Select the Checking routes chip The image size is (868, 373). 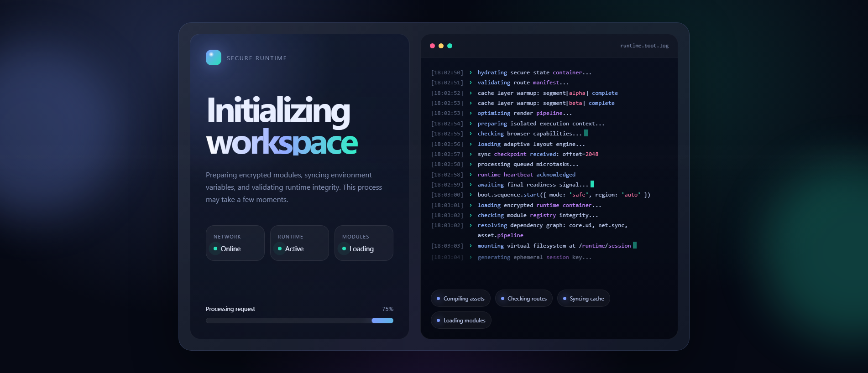point(524,298)
